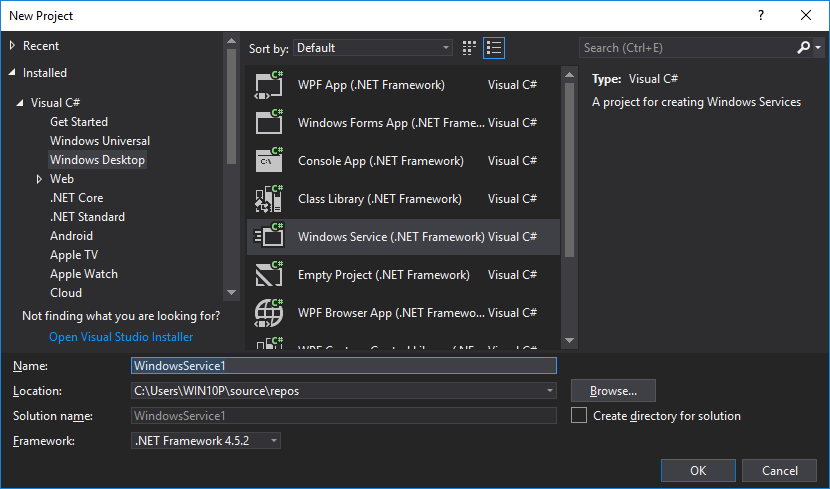Click the search magnifier icon

click(x=803, y=48)
